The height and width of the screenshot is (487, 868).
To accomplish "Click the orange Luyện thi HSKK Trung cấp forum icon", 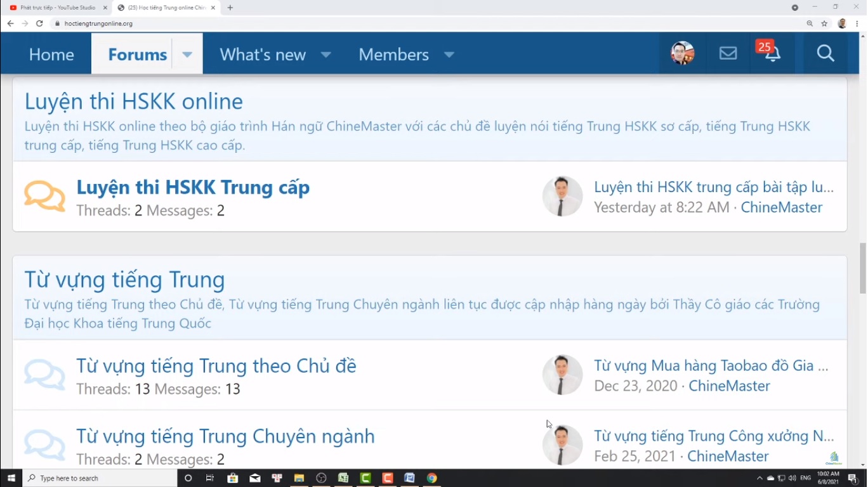I will click(x=44, y=197).
